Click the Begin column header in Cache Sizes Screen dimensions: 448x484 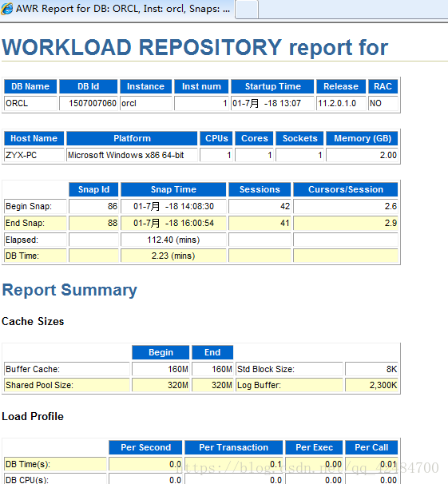coord(161,352)
